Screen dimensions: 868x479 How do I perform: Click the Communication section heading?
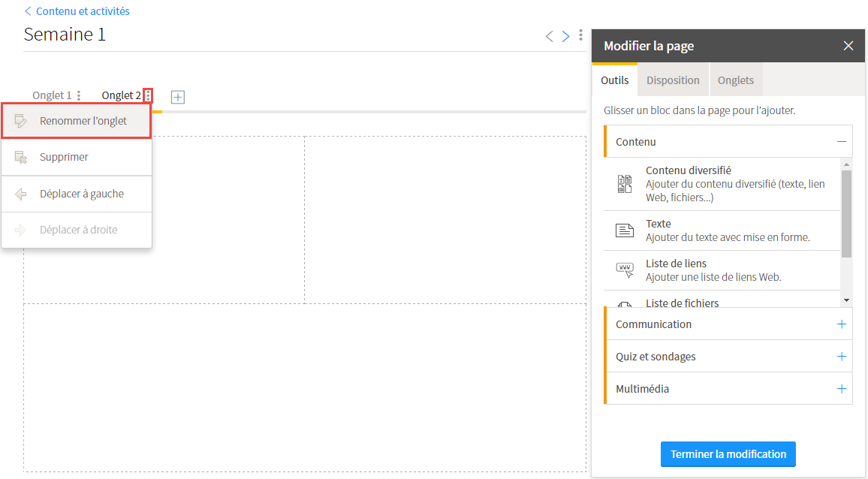(653, 324)
